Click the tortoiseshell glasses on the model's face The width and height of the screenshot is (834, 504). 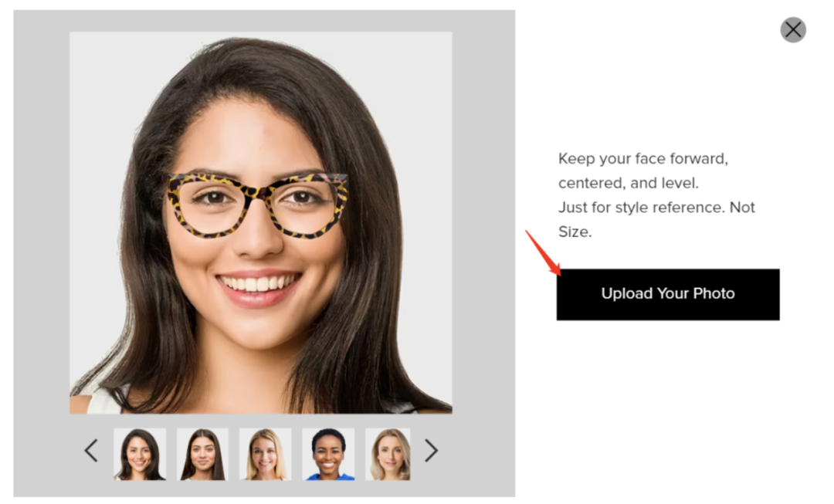tap(257, 205)
